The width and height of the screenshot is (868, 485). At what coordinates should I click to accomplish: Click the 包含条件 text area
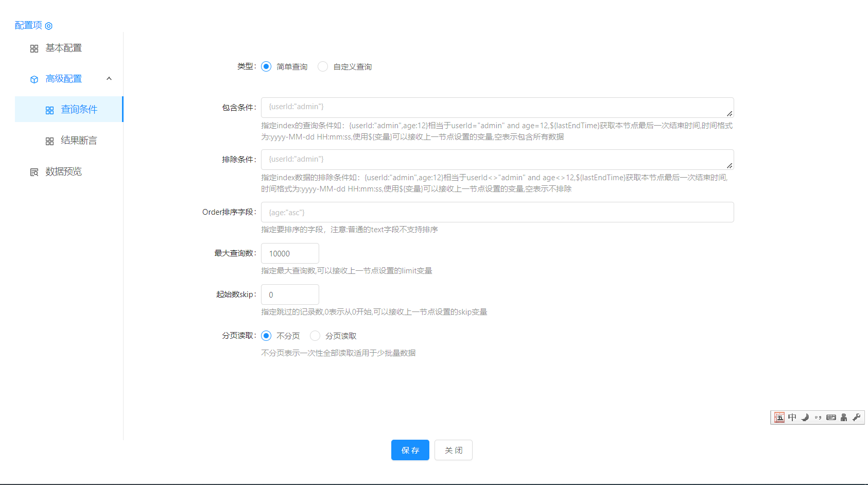pos(497,107)
